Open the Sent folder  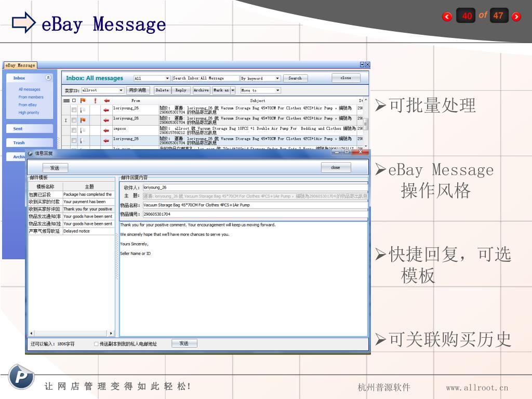pyautogui.click(x=30, y=129)
